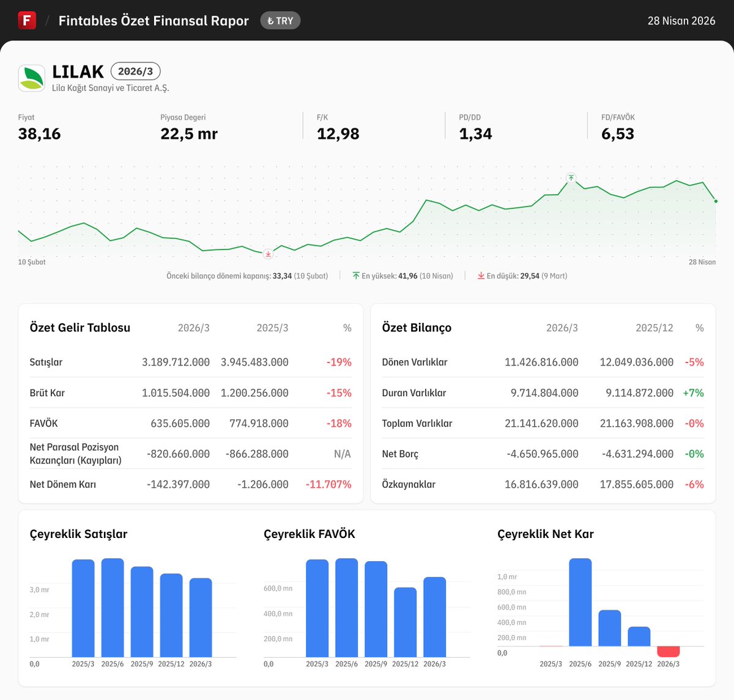Click the chart's lowest price marker icon
The image size is (734, 700).
[268, 253]
